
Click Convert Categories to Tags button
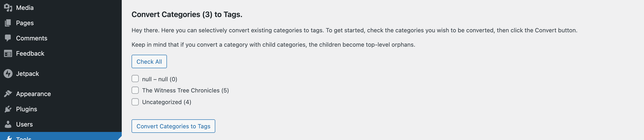click(x=173, y=126)
